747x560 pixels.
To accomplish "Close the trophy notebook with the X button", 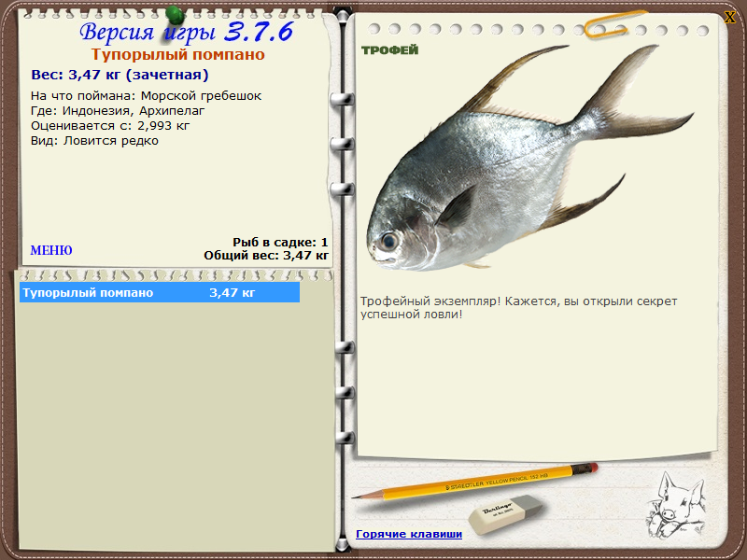I will point(729,17).
